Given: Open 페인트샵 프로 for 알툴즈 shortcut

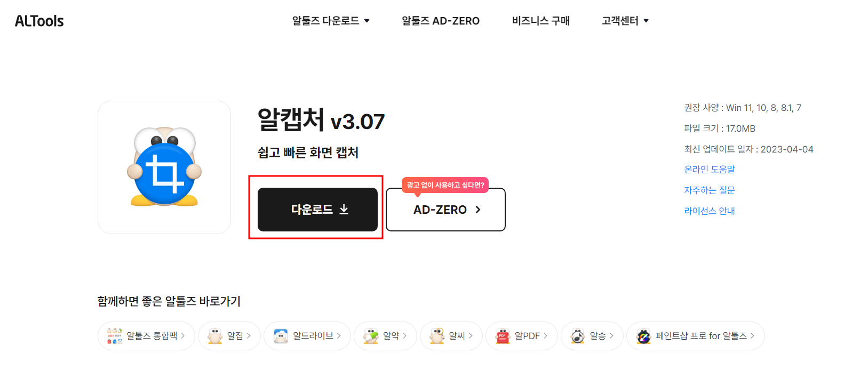Looking at the screenshot, I should click(695, 335).
